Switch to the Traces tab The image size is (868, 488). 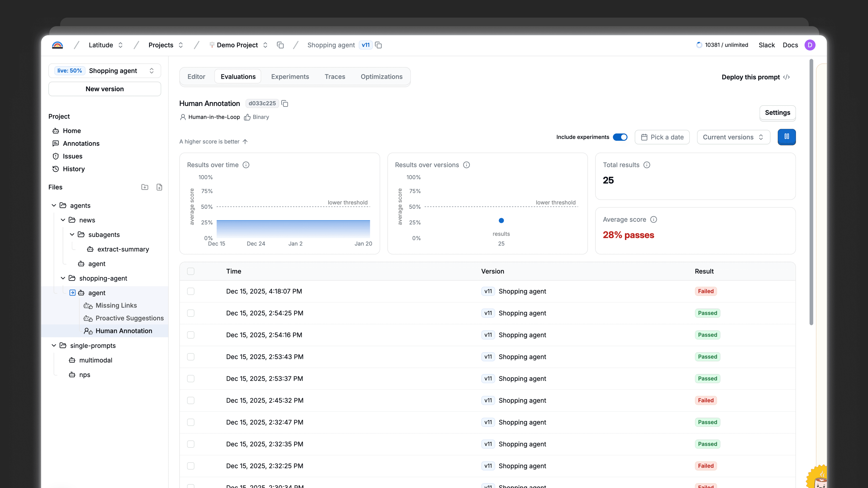[x=335, y=77]
